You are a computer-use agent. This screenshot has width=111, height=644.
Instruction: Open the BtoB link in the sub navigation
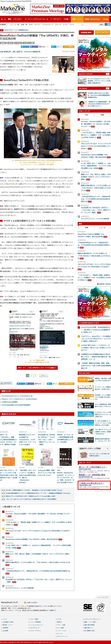coord(31,24)
